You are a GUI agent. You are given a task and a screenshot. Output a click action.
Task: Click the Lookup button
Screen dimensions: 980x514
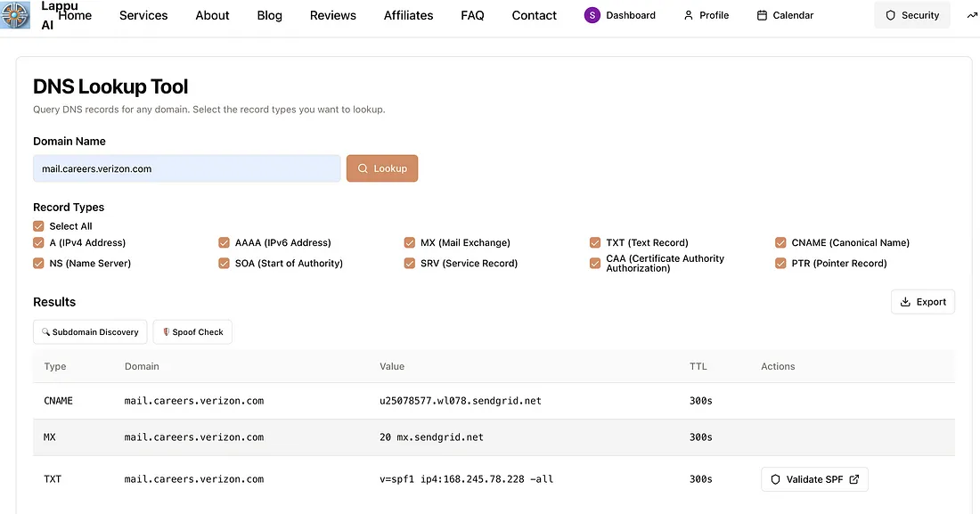pyautogui.click(x=382, y=168)
